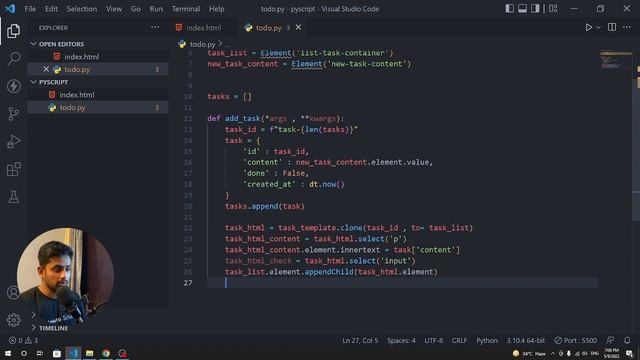Open Source Control view
Screen dimensions: 640x360
13,113
